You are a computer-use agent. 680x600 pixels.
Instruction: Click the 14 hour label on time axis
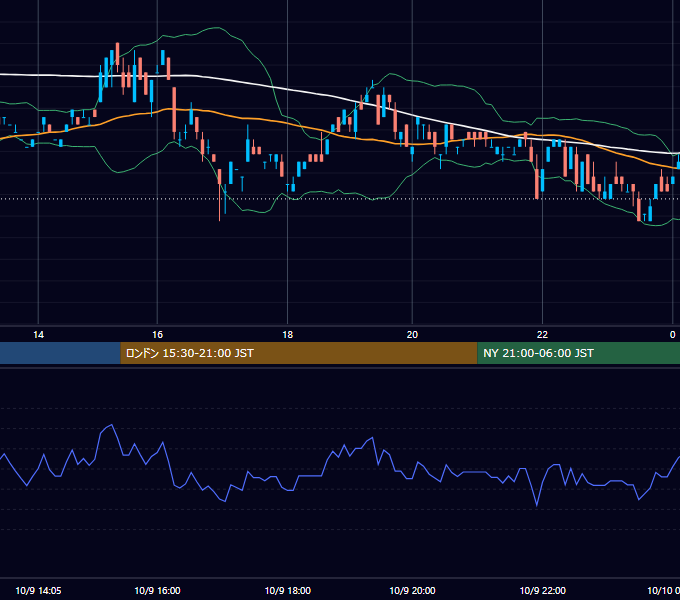tap(38, 335)
